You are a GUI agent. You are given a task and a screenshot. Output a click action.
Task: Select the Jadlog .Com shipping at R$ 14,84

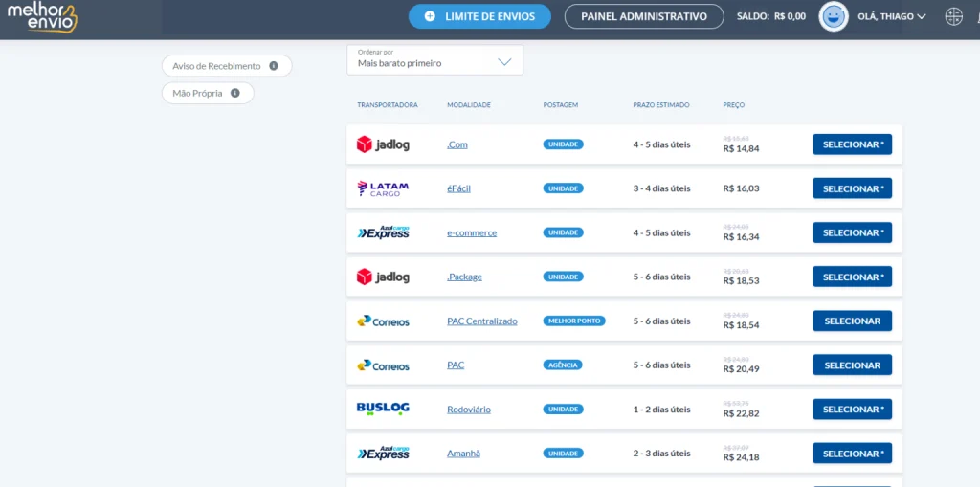[x=853, y=144]
